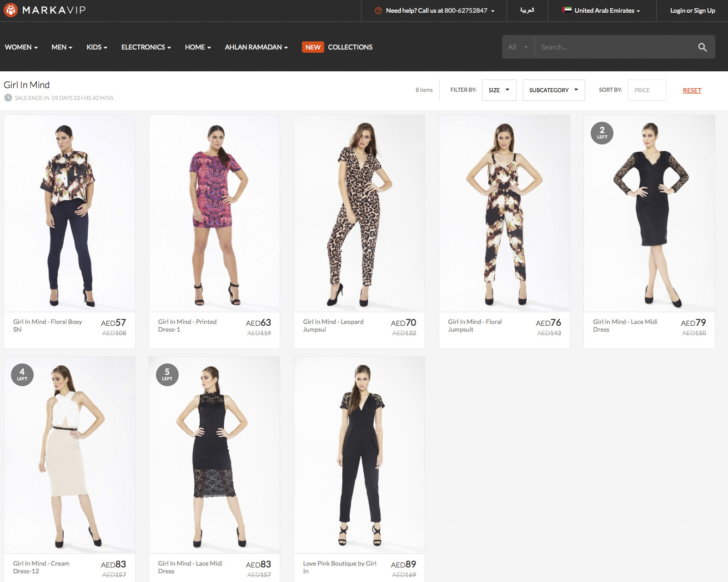Click the sale timer clock icon
This screenshot has width=728, height=582.
coord(8,98)
